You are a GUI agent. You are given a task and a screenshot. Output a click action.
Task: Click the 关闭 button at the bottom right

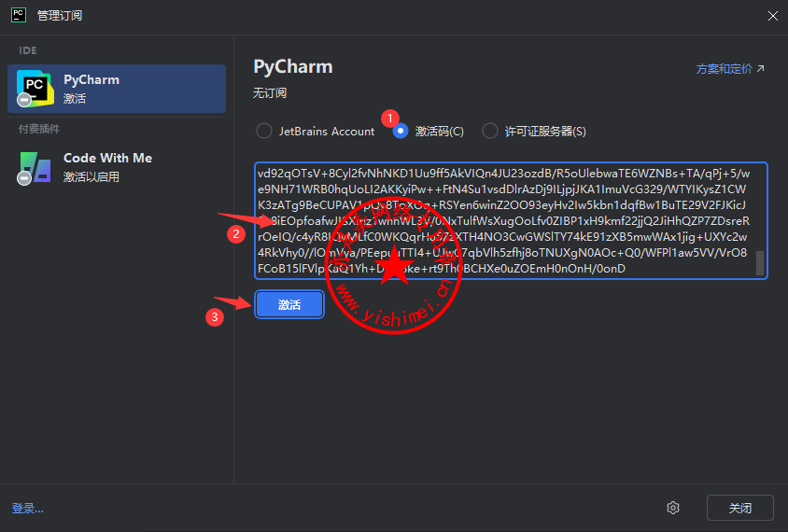click(739, 508)
